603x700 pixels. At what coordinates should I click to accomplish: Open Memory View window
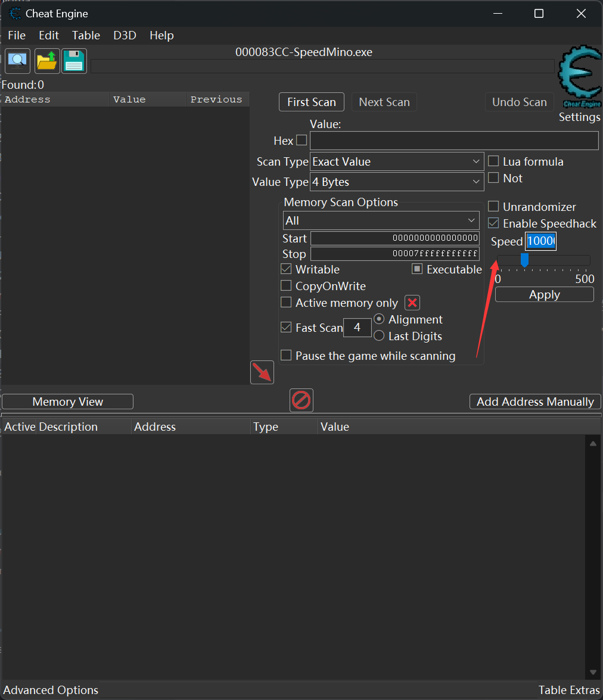(67, 402)
